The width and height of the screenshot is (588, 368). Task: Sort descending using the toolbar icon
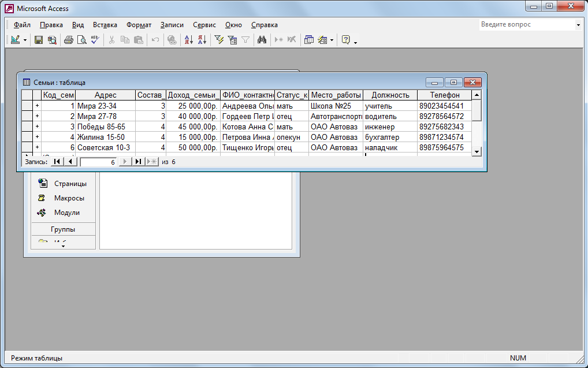pyautogui.click(x=202, y=40)
